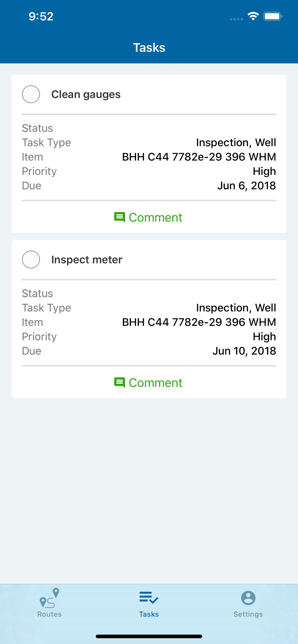Switch to the Routes tab label
Viewport: 298px width, 644px height.
point(49,614)
